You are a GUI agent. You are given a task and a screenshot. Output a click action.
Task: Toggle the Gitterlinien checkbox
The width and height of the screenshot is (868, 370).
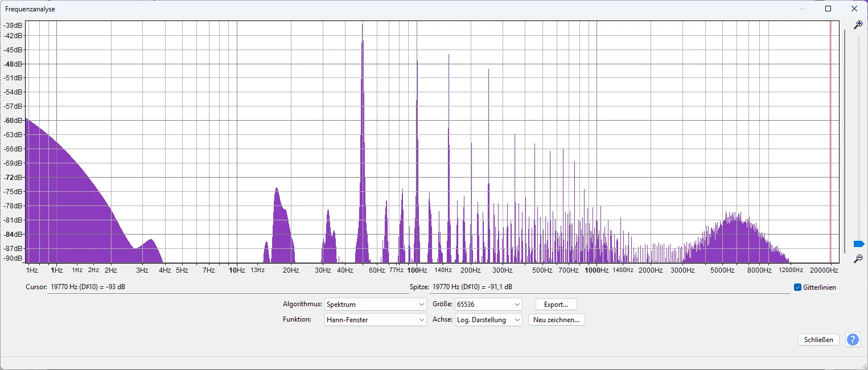tap(797, 287)
